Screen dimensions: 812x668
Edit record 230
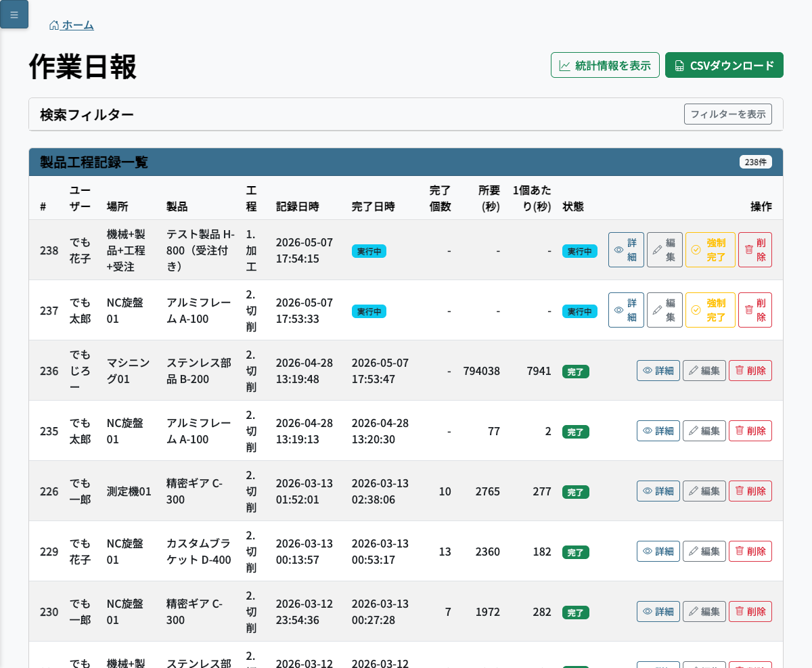coord(704,611)
